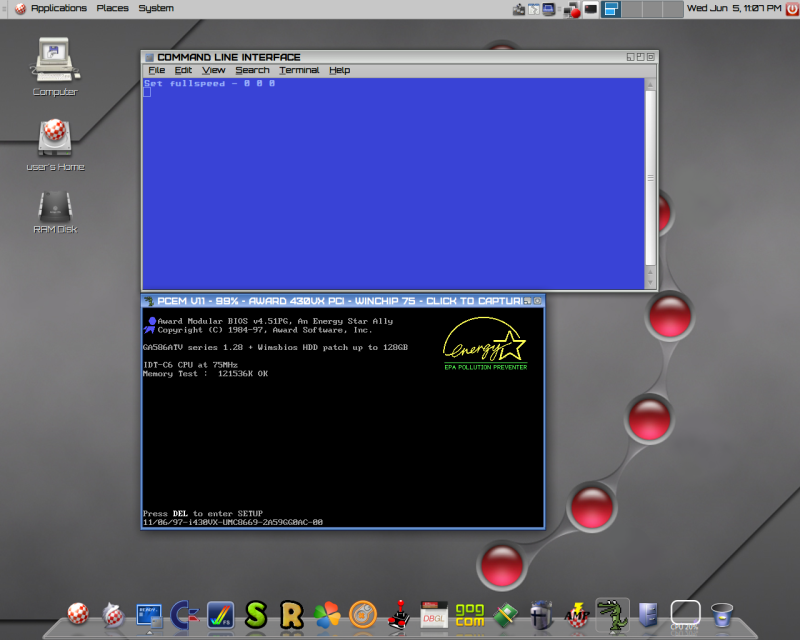
Task: Switch to the second workspace in switcher
Action: [632, 9]
